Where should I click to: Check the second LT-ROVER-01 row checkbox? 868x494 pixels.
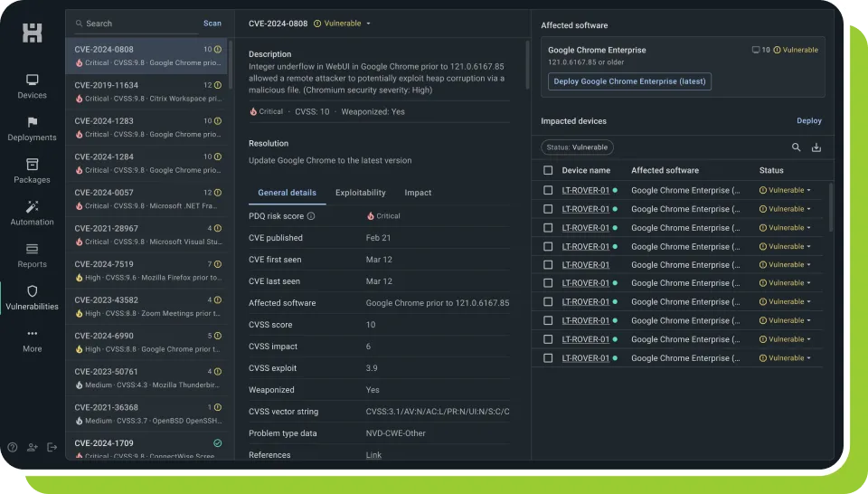click(x=548, y=209)
